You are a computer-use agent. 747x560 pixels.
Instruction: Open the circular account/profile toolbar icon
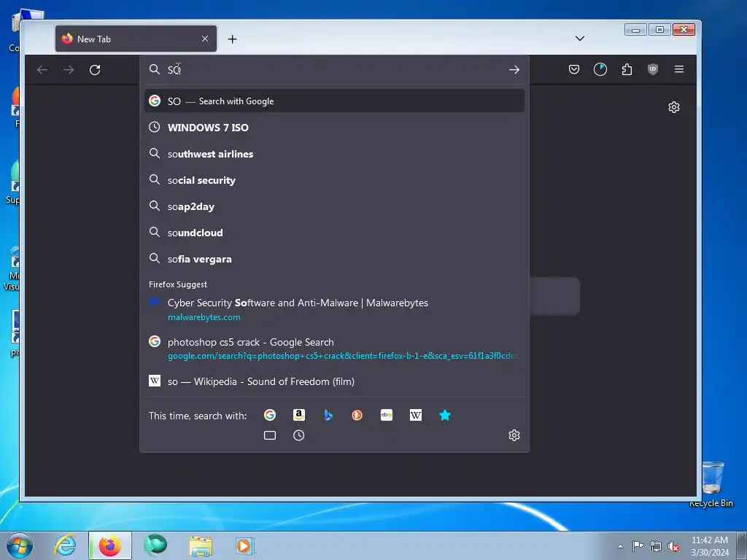(600, 69)
